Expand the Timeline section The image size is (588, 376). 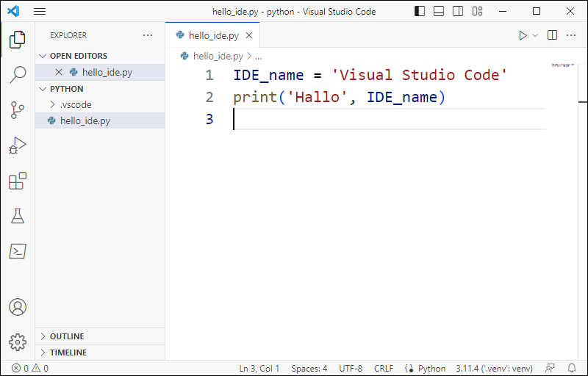pyautogui.click(x=100, y=352)
